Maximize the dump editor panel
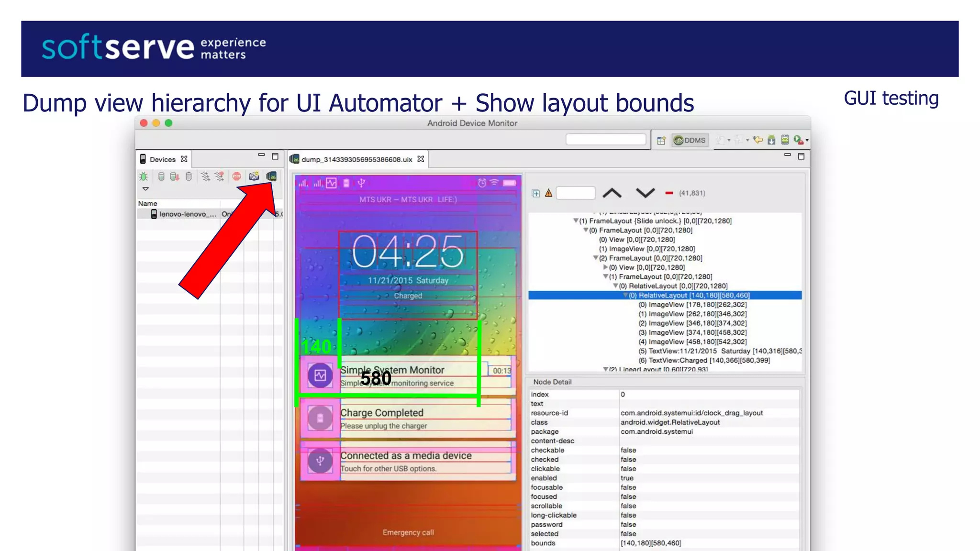 802,156
